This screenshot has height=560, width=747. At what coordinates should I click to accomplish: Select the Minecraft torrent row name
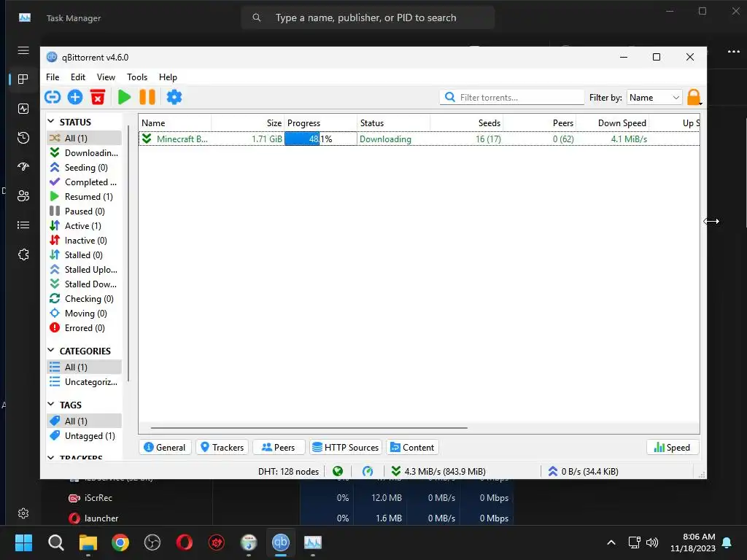click(182, 139)
